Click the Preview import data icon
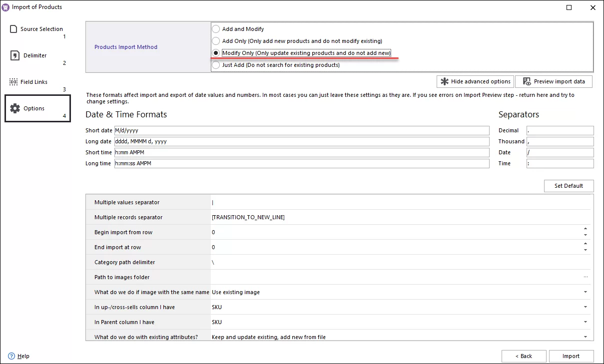This screenshot has height=364, width=604. click(x=526, y=81)
